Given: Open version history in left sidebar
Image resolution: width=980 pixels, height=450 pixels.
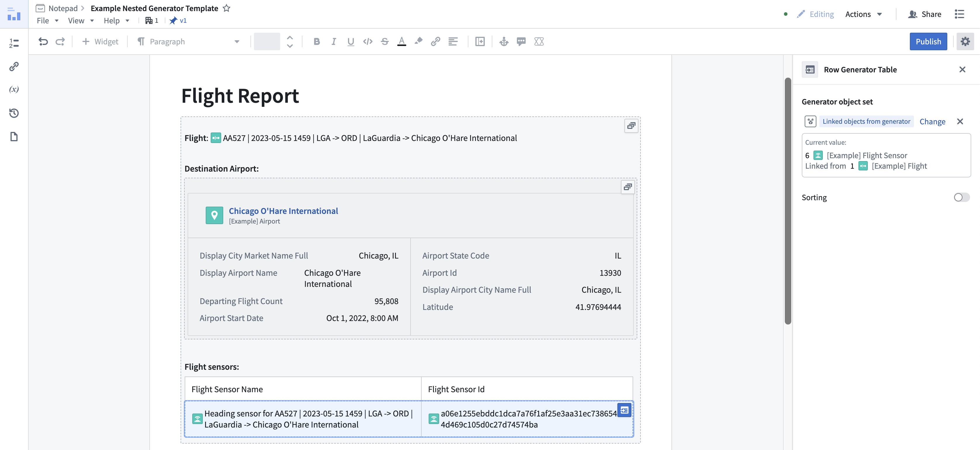Looking at the screenshot, I should click(x=14, y=113).
